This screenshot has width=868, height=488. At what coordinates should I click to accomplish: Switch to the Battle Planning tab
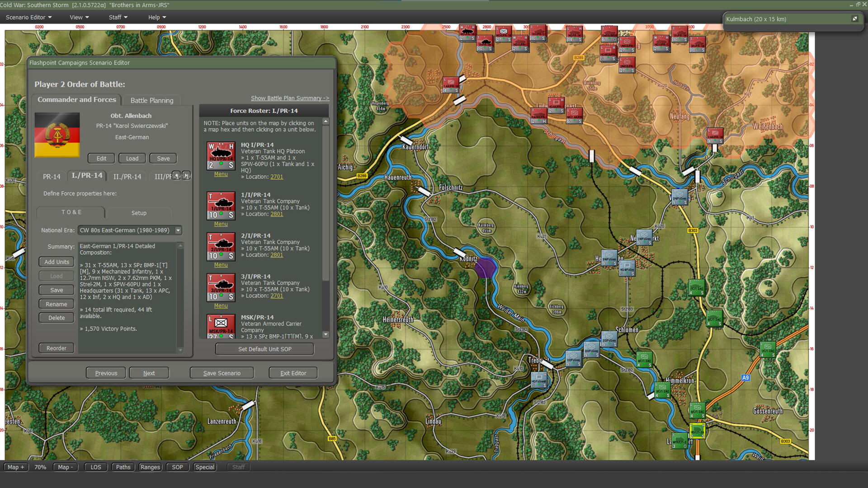tap(152, 100)
